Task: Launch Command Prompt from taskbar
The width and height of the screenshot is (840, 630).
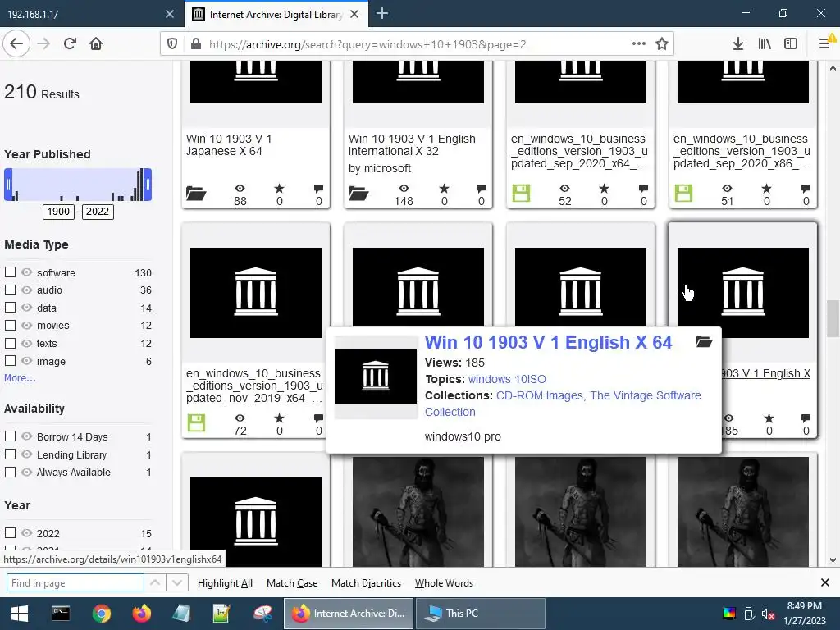Action: [x=61, y=614]
